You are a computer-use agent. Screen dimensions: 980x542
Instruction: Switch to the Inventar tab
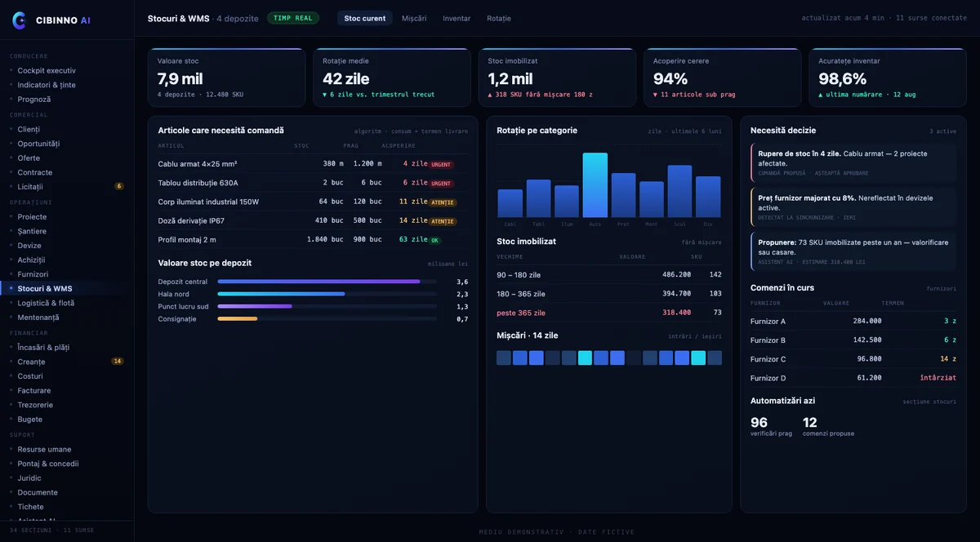click(457, 18)
